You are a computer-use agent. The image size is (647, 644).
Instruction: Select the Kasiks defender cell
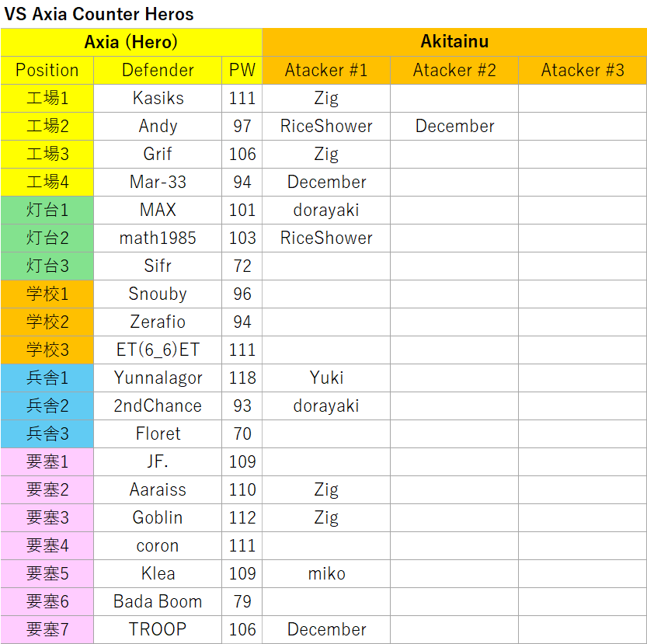tap(158, 98)
